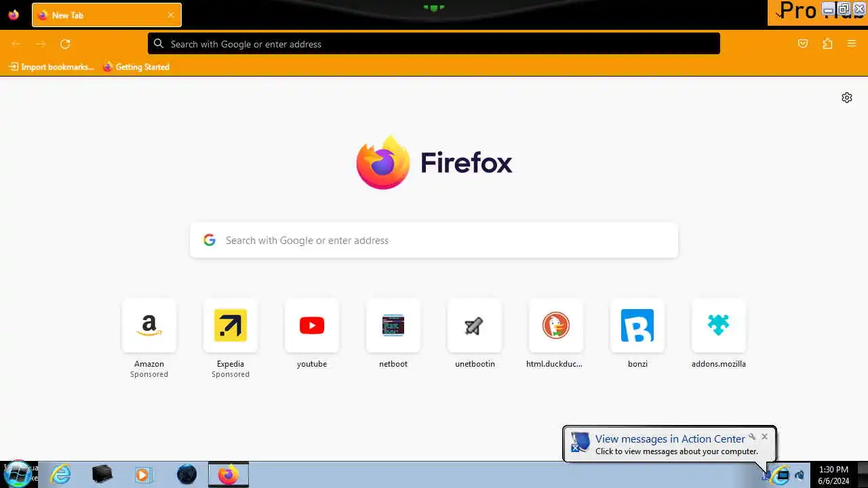The image size is (868, 488).
Task: Focus the top address bar
Action: [434, 44]
